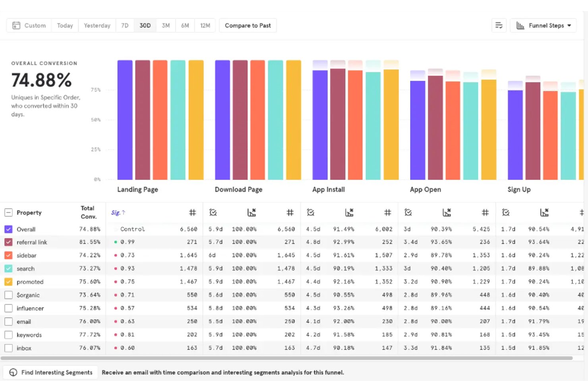588x392 pixels.
Task: Click the teal search bar in Download Page
Action: coord(275,120)
